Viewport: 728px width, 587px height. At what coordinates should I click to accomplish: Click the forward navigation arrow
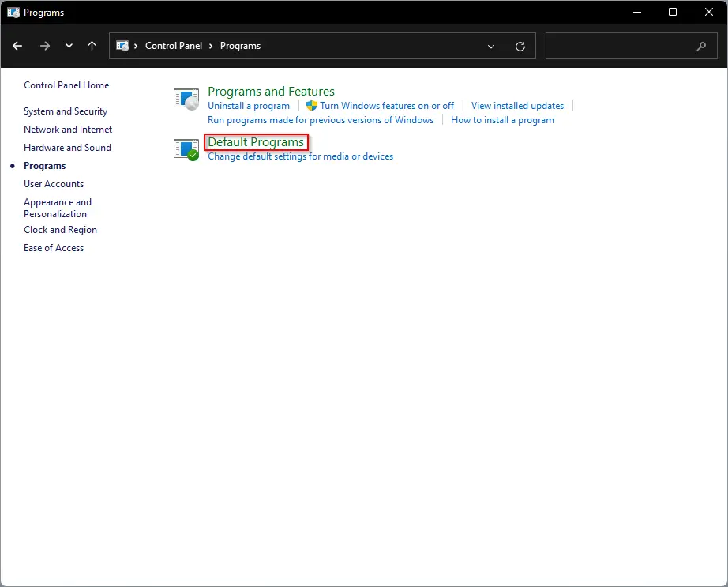pyautogui.click(x=44, y=46)
